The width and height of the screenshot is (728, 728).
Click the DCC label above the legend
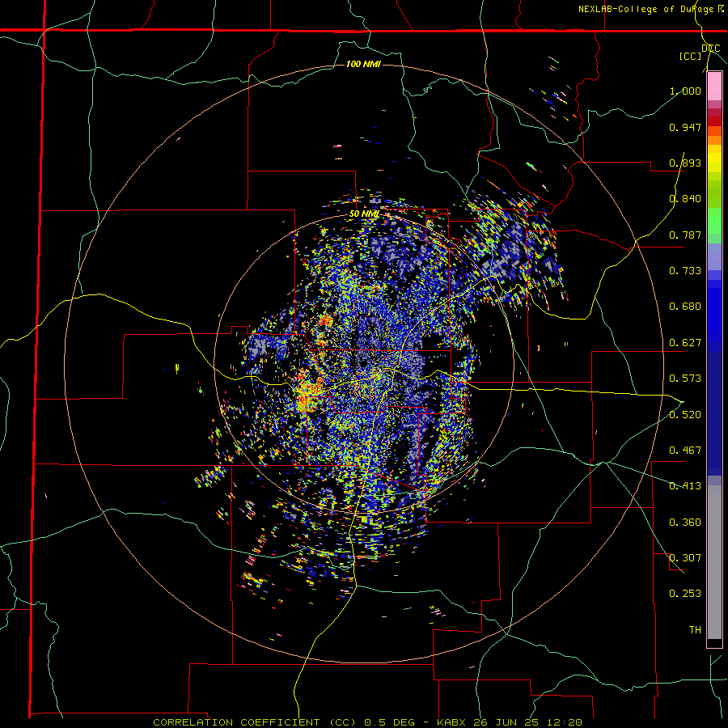tap(711, 49)
